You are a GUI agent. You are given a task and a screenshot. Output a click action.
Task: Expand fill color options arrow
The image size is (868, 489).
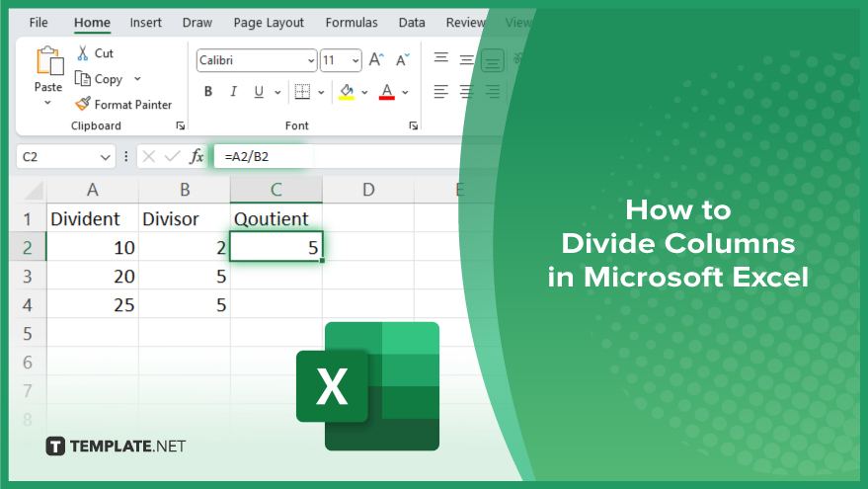[364, 93]
